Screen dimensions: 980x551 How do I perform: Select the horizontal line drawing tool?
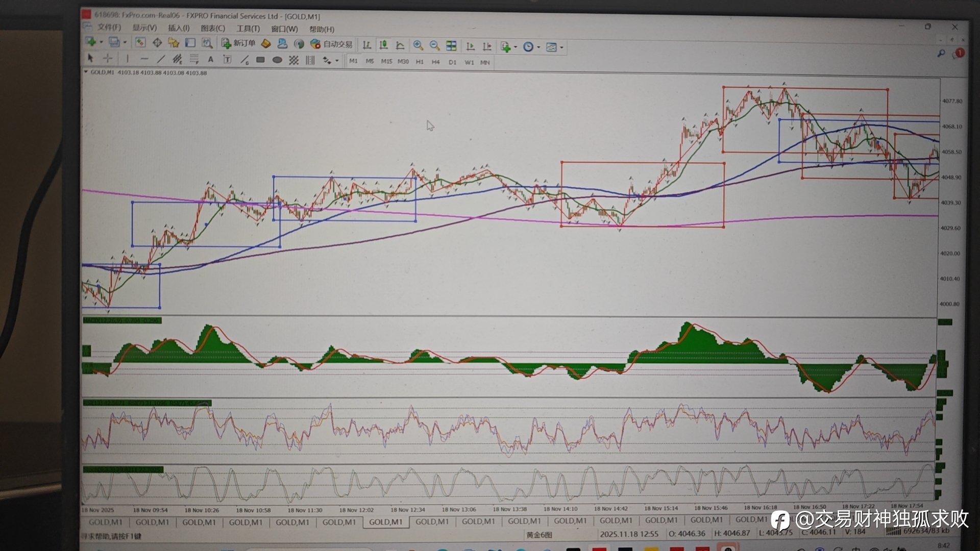[144, 59]
